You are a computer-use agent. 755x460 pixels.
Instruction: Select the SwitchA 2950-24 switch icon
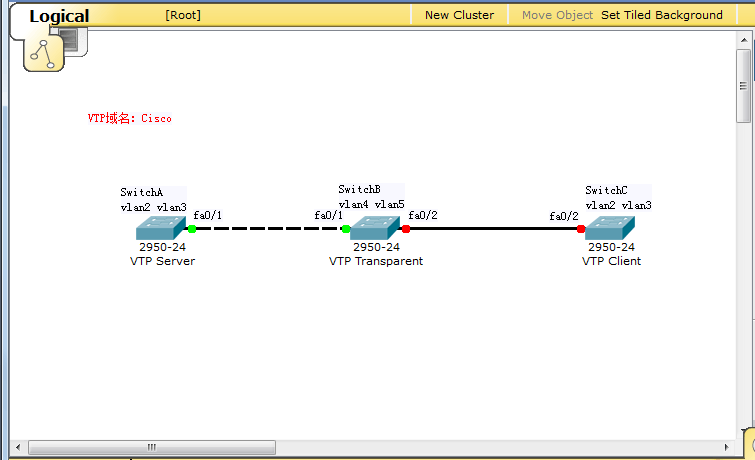161,229
